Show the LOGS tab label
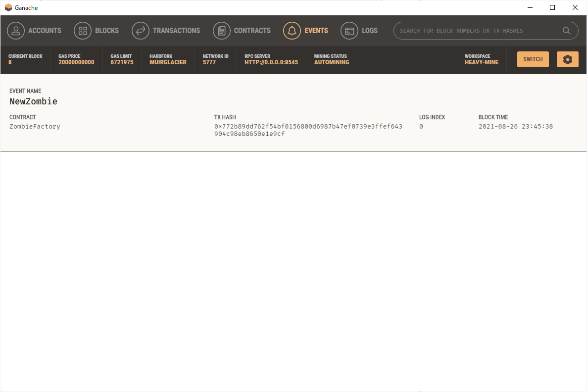 [370, 31]
